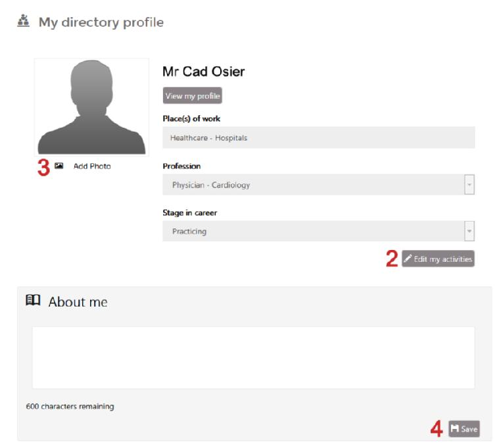The image size is (503, 448).
Task: Click the Add Photo text link
Action: [92, 166]
